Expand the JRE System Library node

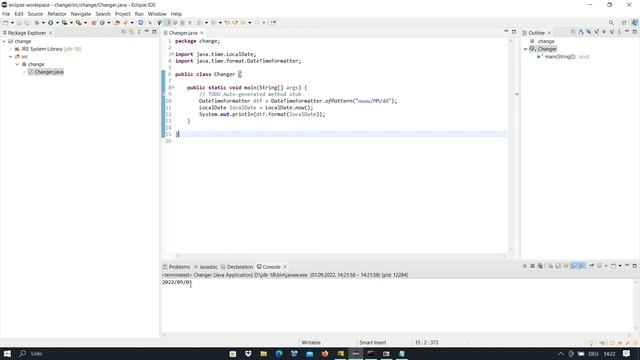pyautogui.click(x=11, y=49)
